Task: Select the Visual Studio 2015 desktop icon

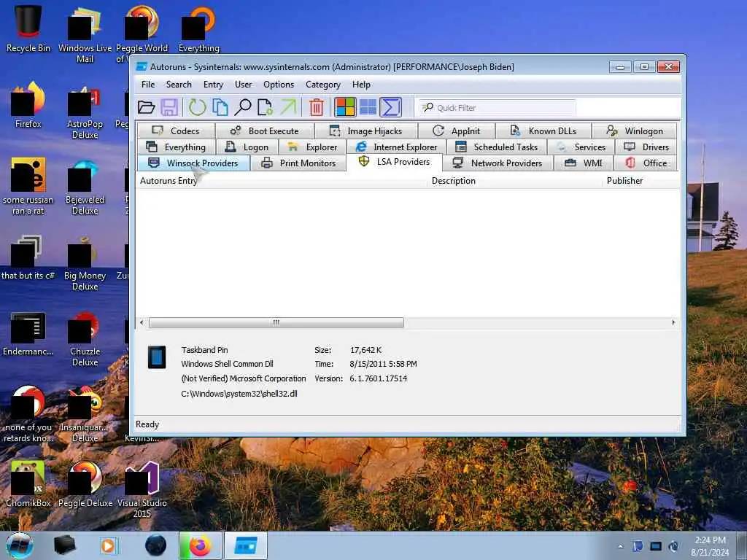Action: [142, 489]
